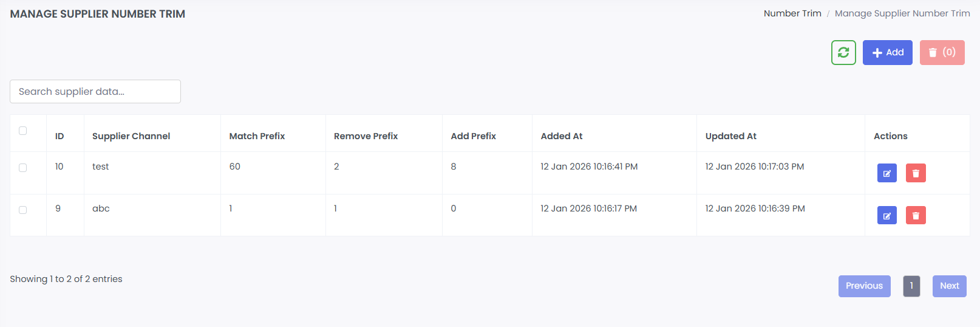Click the red bulk delete trash button

point(942,53)
